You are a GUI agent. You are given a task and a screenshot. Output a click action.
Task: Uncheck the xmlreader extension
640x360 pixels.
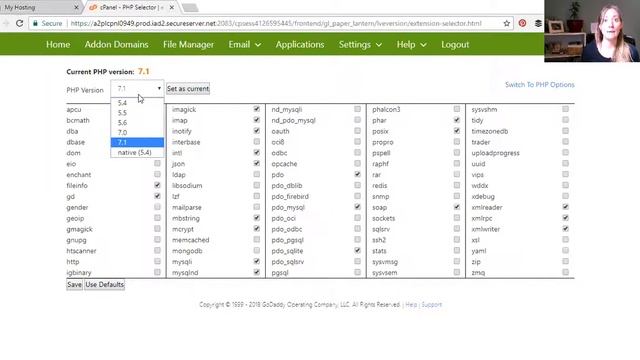coord(565,207)
